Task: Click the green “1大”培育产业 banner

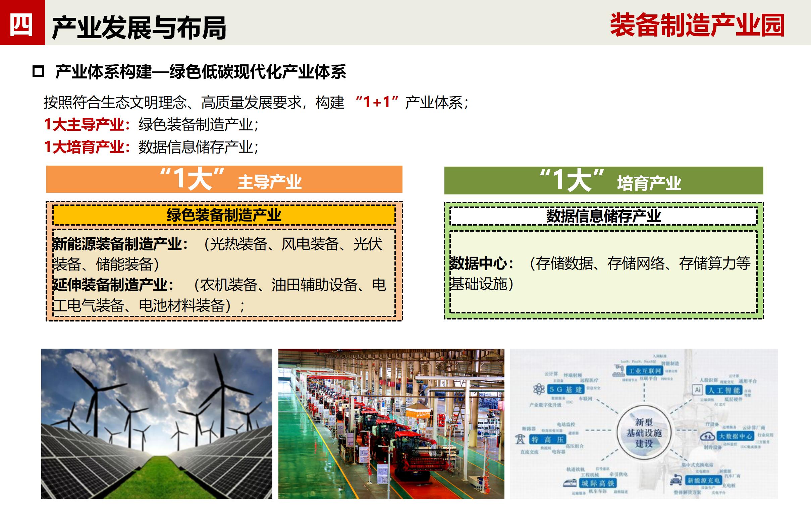Action: click(603, 180)
